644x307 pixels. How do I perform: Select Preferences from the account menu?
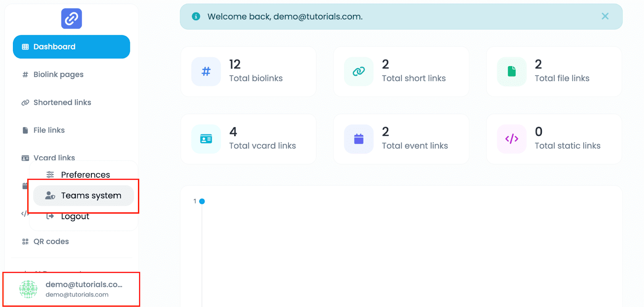pyautogui.click(x=85, y=175)
